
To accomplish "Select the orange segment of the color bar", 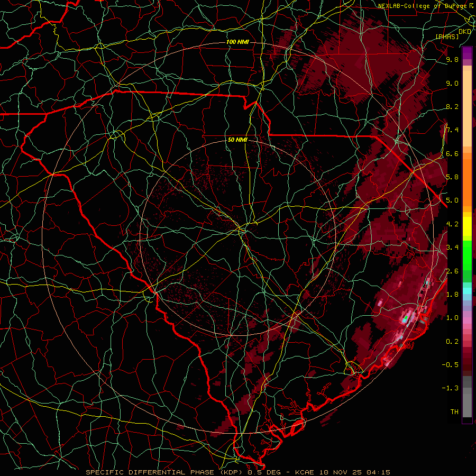I will (467, 182).
